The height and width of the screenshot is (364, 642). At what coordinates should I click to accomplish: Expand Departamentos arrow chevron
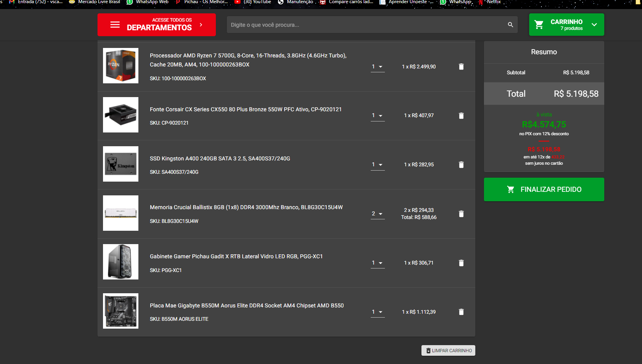pyautogui.click(x=201, y=25)
